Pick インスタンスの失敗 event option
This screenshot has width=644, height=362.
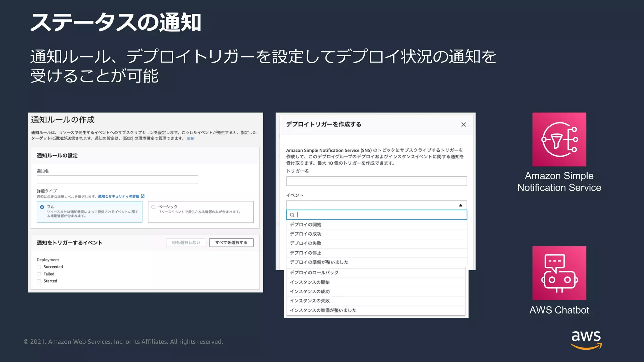376,301
